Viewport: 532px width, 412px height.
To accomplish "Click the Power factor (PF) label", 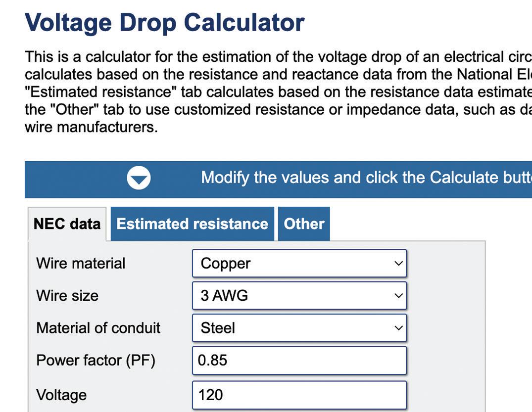I will click(96, 360).
